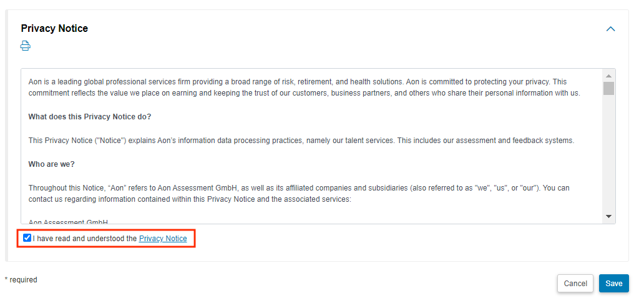The image size is (644, 303).
Task: Click the paragraph beginning 'Throughout this Notice'
Action: (x=299, y=194)
